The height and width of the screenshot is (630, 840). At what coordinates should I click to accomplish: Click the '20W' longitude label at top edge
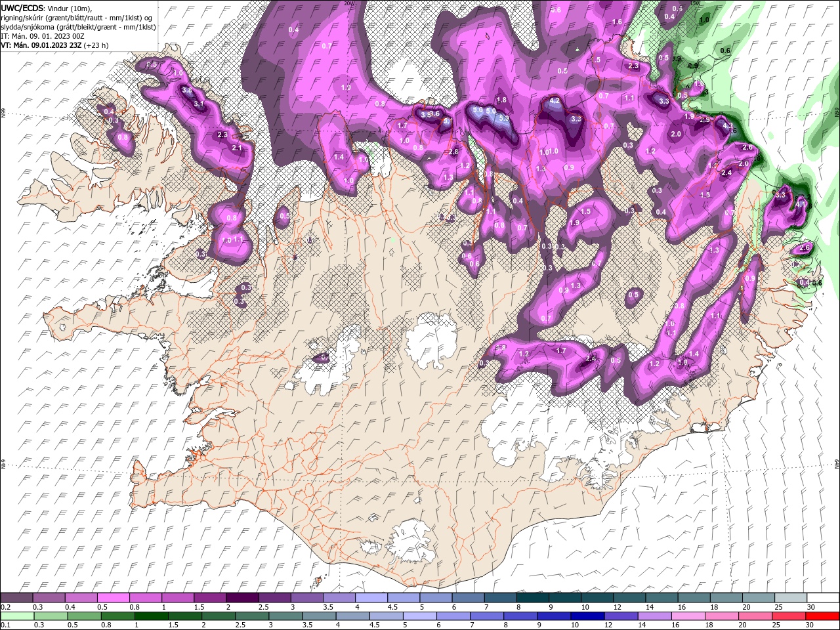[x=348, y=3]
